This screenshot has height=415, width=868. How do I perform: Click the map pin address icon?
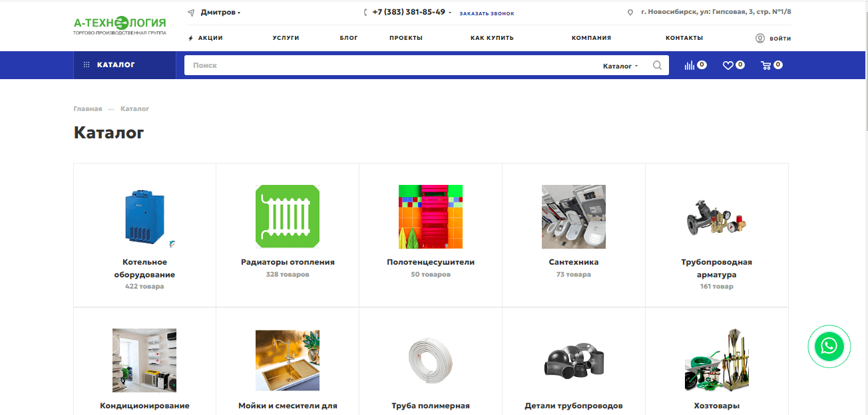pyautogui.click(x=630, y=13)
